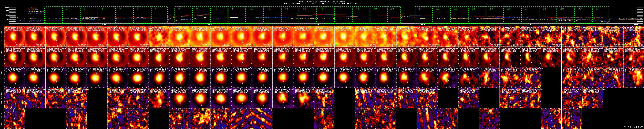The width and height of the screenshot is (644, 129).
Task: Select the 50.0-100.0 keV image for interval 1
Action: (x=14, y=119)
